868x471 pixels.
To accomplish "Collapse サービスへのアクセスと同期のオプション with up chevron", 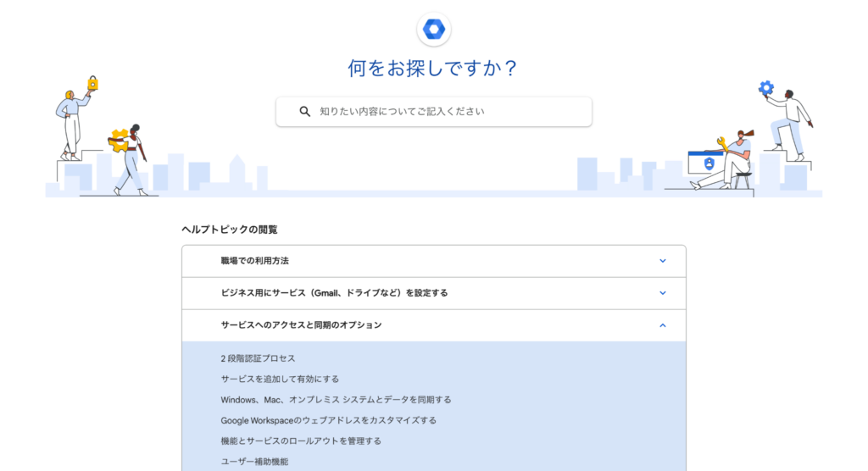I will (x=663, y=325).
